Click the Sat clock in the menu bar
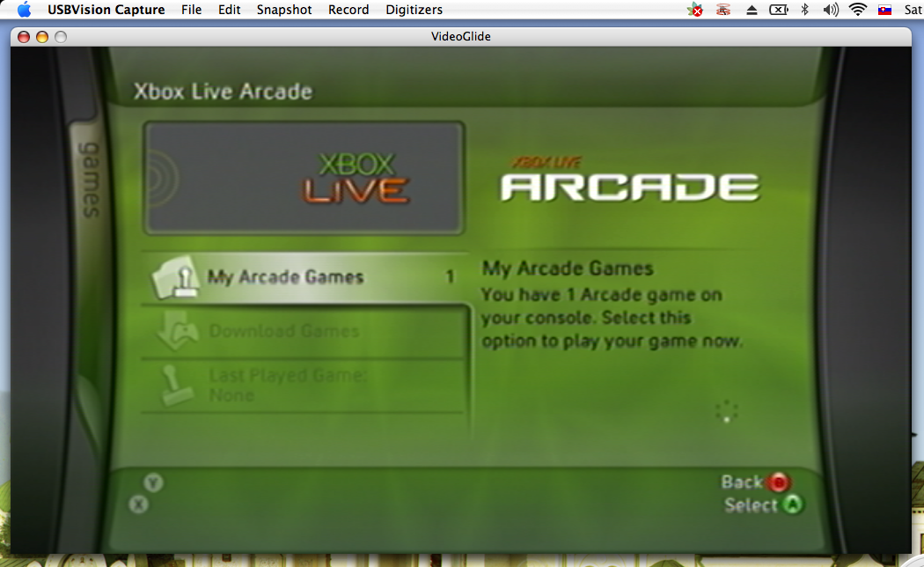This screenshot has height=567, width=924. tap(913, 10)
